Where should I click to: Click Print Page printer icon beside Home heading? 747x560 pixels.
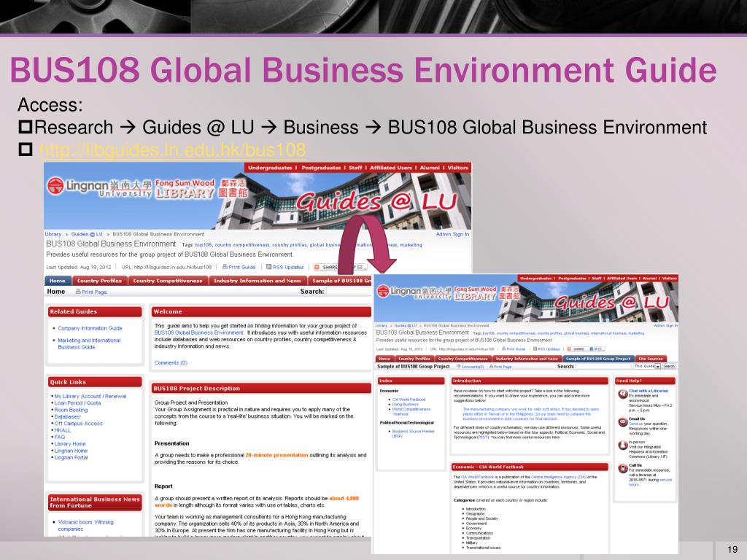(78, 292)
